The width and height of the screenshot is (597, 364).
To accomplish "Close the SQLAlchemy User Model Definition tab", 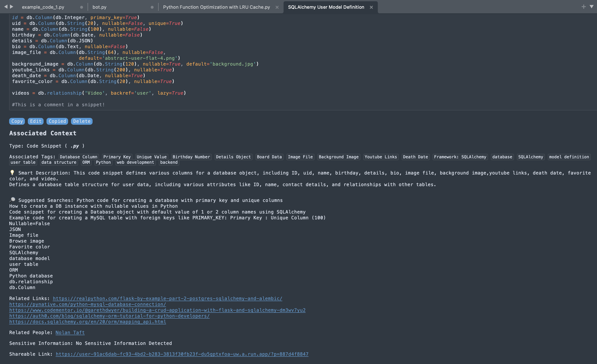I will [x=371, y=7].
